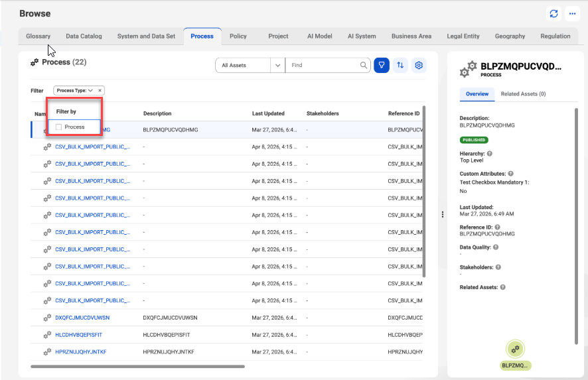Click the BLPZMQ green label in graph

click(x=515, y=365)
